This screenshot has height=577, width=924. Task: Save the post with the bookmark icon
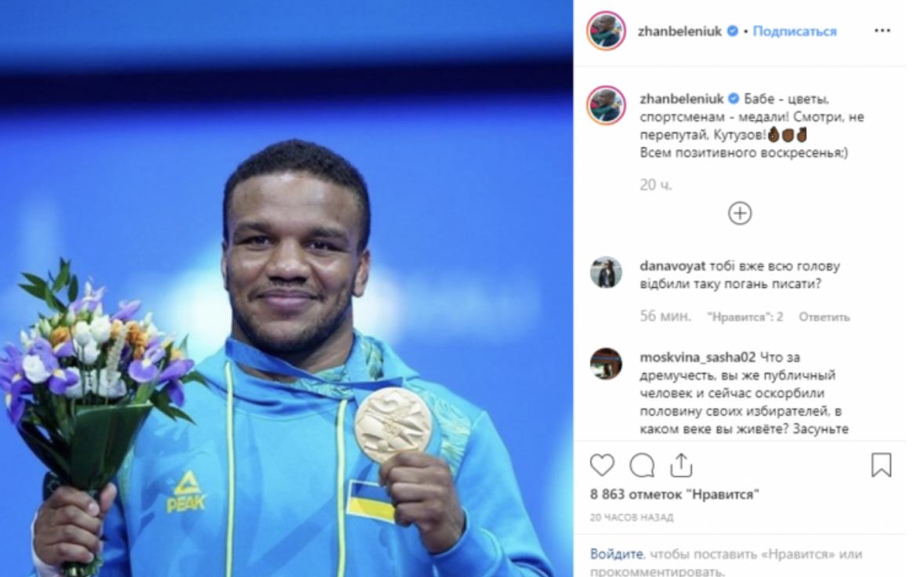coord(881,464)
